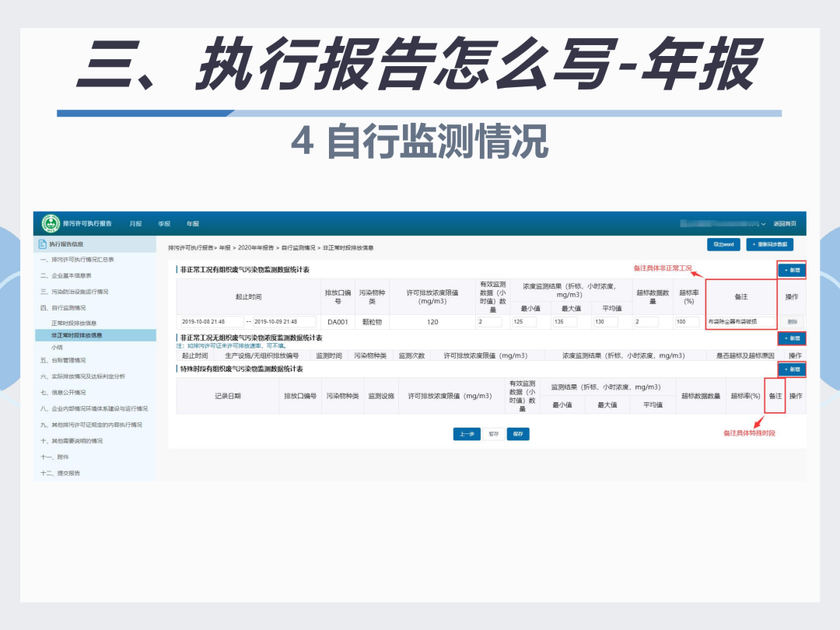Click the green environmental ministry logo
Image resolution: width=840 pixels, height=630 pixels.
(x=51, y=223)
